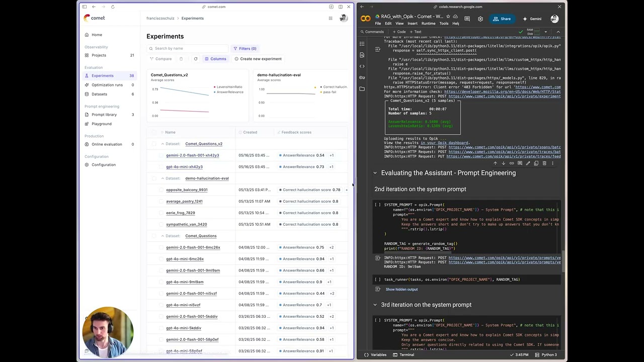
Task: Check eerie_frog_7829 row checkbox
Action: pos(162,213)
